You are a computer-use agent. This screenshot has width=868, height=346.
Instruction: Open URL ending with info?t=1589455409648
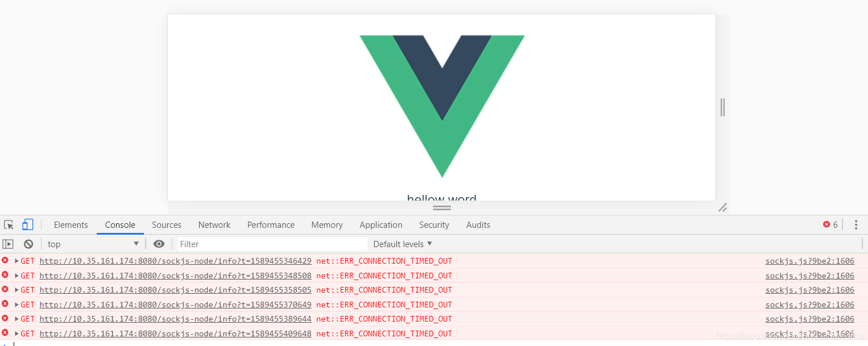coord(175,334)
